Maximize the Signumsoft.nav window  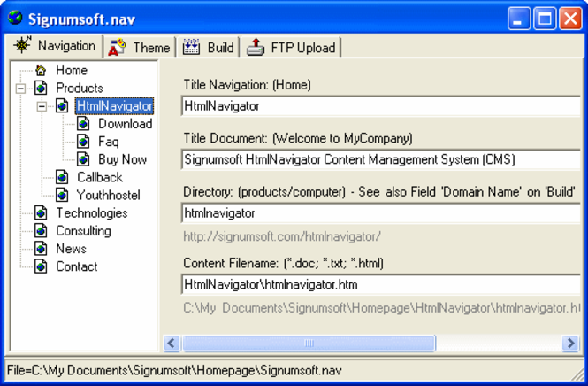click(545, 18)
